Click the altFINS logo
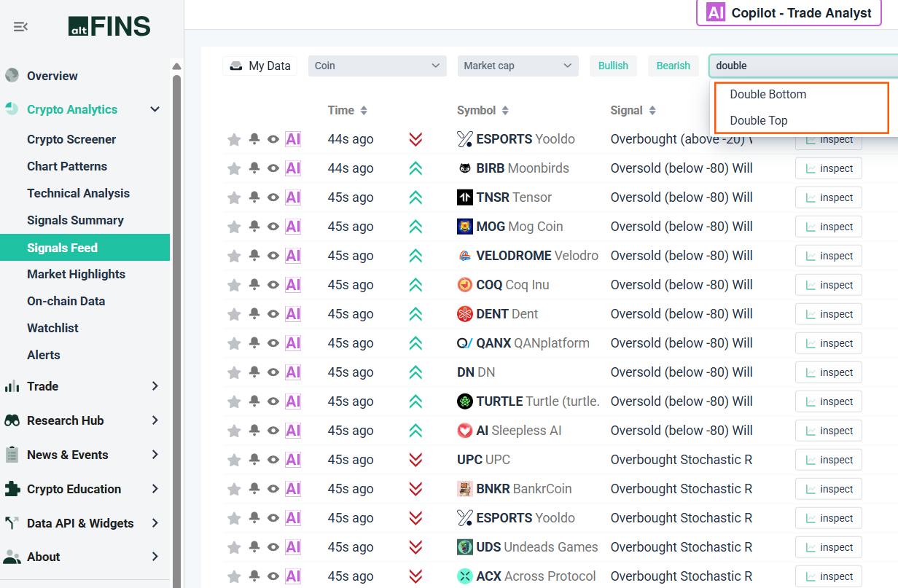 (109, 27)
